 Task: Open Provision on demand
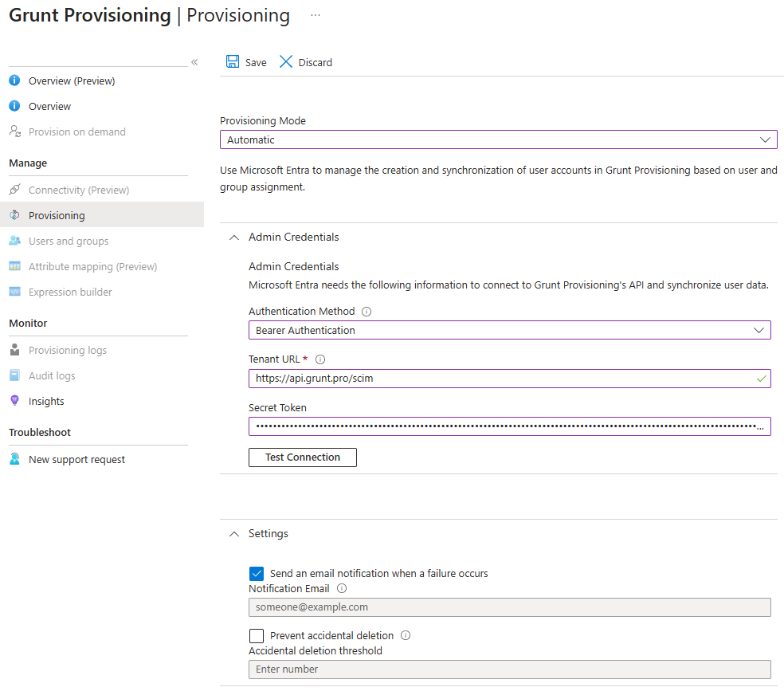(x=77, y=132)
